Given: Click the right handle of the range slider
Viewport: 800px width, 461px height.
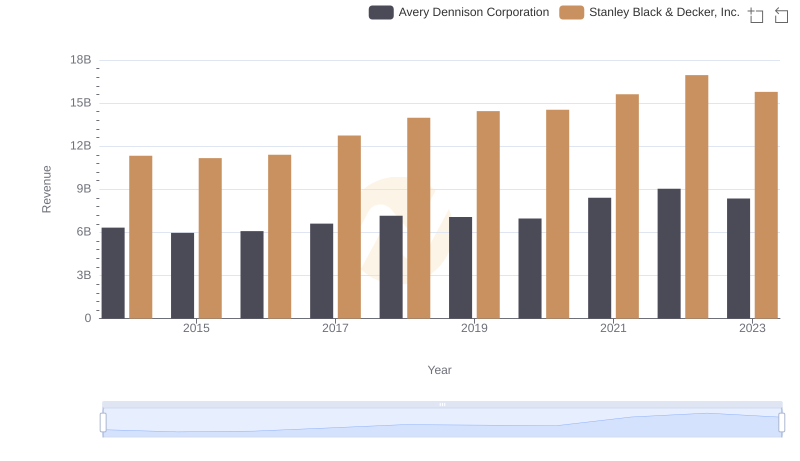Looking at the screenshot, I should pyautogui.click(x=782, y=422).
